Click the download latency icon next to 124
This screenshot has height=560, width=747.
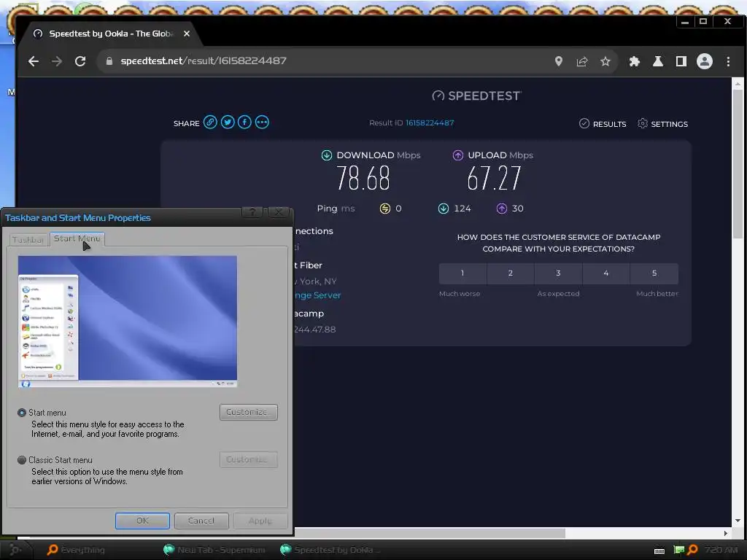[444, 209]
